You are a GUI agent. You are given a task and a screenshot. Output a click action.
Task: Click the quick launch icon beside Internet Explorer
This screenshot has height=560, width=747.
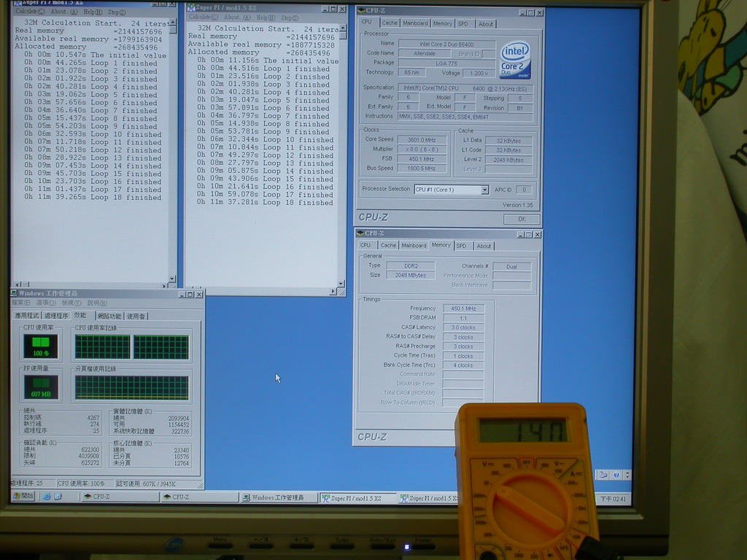point(58,496)
